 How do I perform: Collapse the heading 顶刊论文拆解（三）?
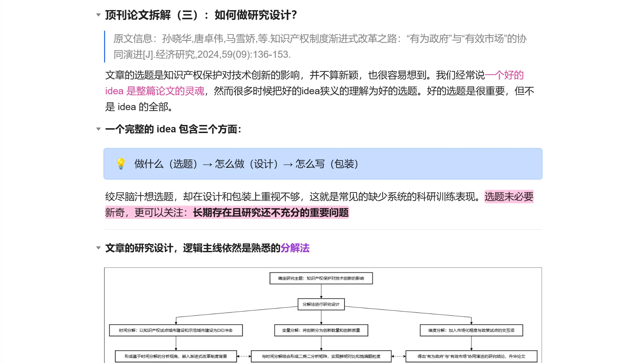pos(98,15)
